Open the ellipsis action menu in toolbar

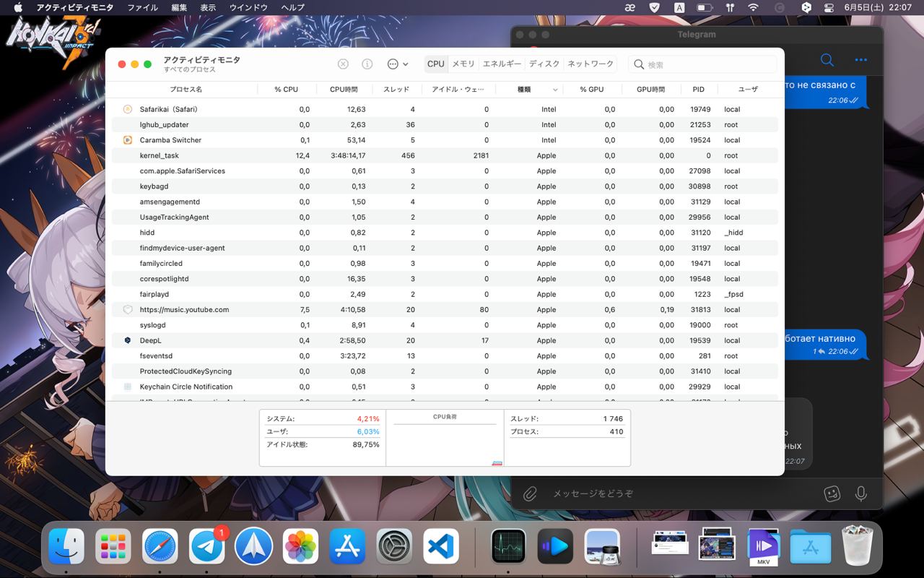398,64
